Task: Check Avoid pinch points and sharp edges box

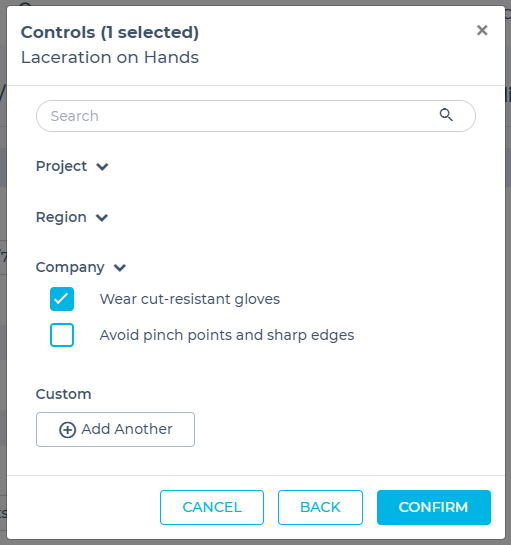Action: (x=62, y=335)
